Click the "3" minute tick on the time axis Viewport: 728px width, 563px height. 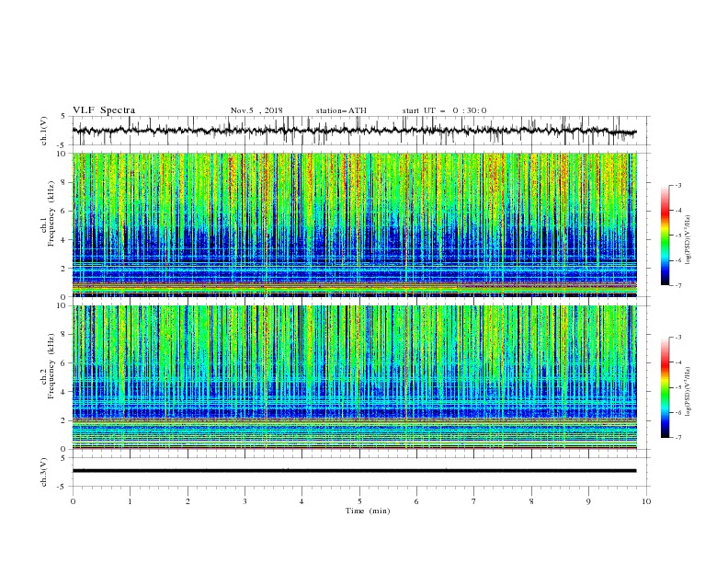click(245, 501)
